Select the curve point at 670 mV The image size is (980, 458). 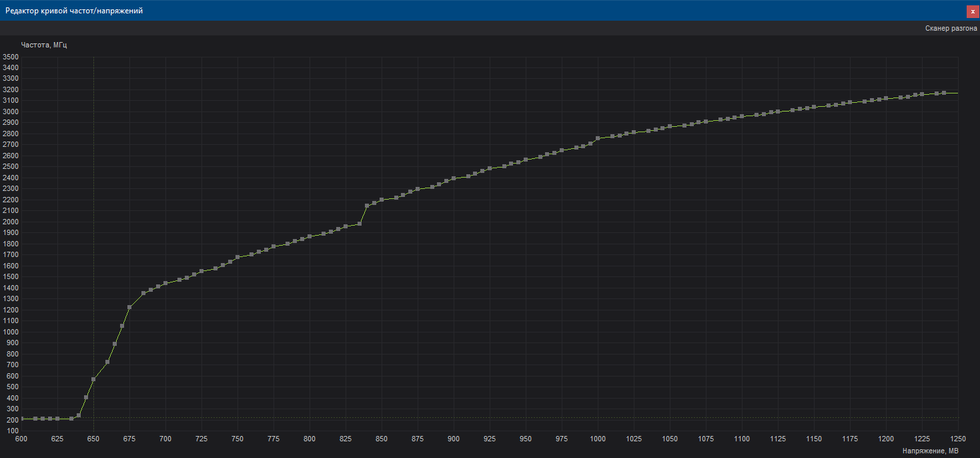coord(122,326)
